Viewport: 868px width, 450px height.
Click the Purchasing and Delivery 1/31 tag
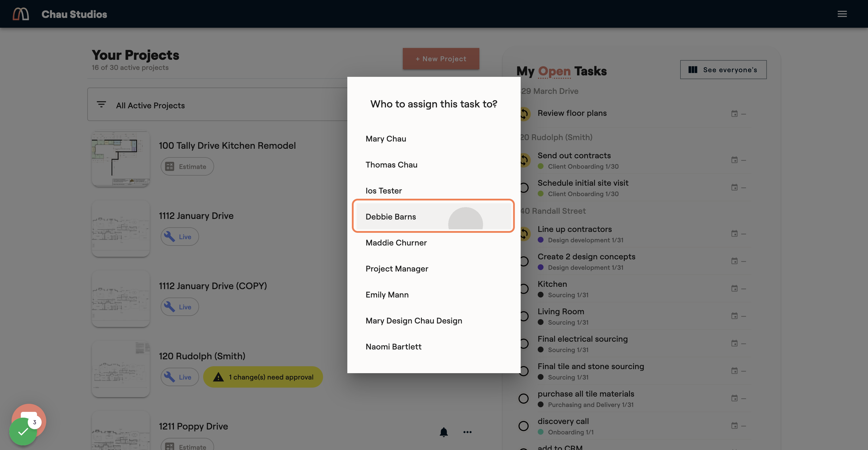[x=590, y=405]
